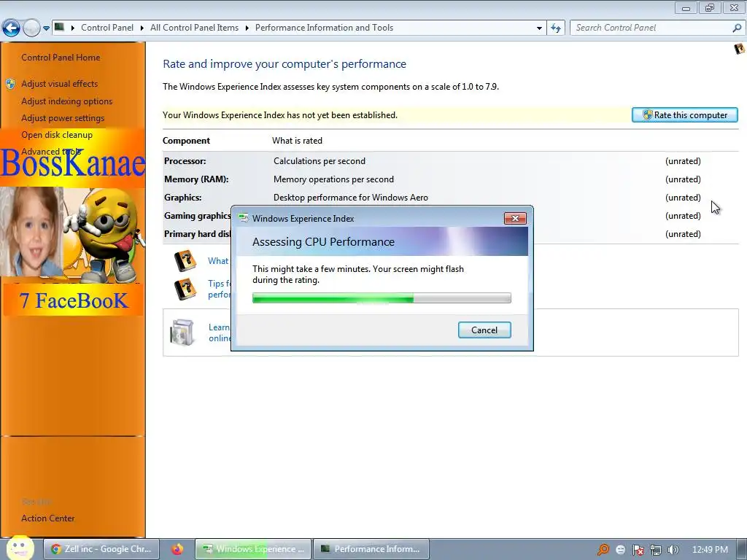Open the Action Center flag tray icon
747x560 pixels.
coord(638,550)
